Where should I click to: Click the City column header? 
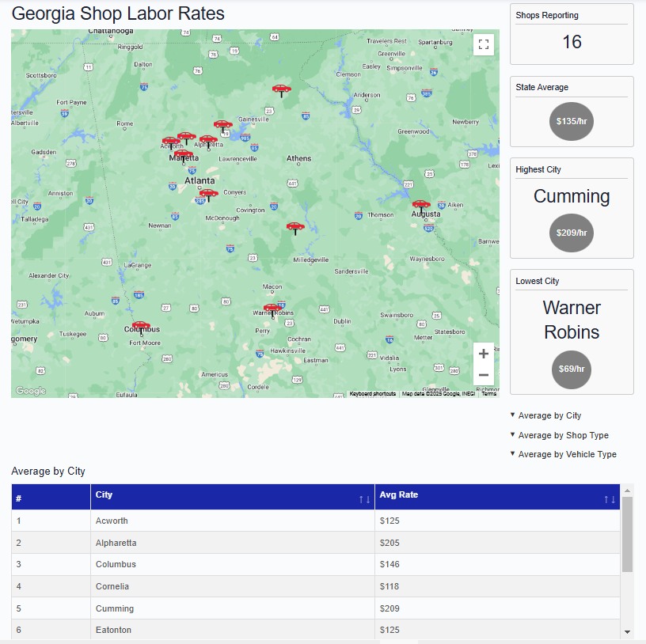click(233, 497)
